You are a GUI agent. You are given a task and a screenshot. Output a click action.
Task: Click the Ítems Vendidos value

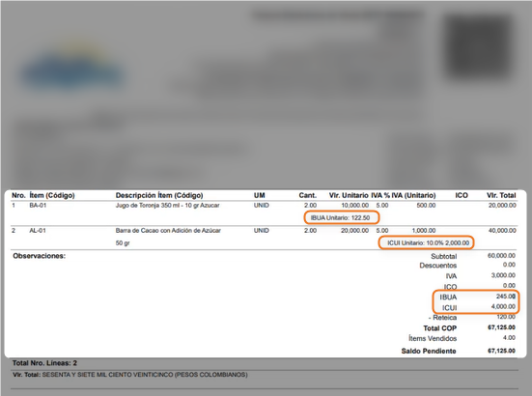[509, 338]
